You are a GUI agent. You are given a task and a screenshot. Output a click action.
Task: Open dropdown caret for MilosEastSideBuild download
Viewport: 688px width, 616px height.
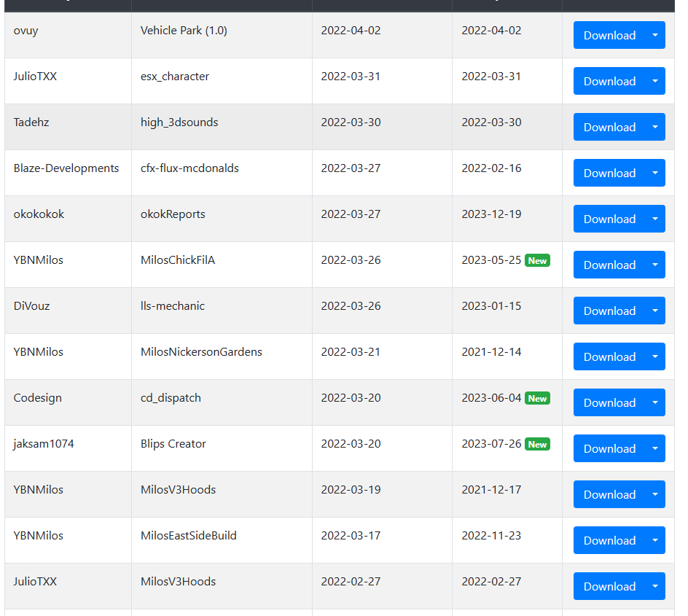tap(655, 540)
